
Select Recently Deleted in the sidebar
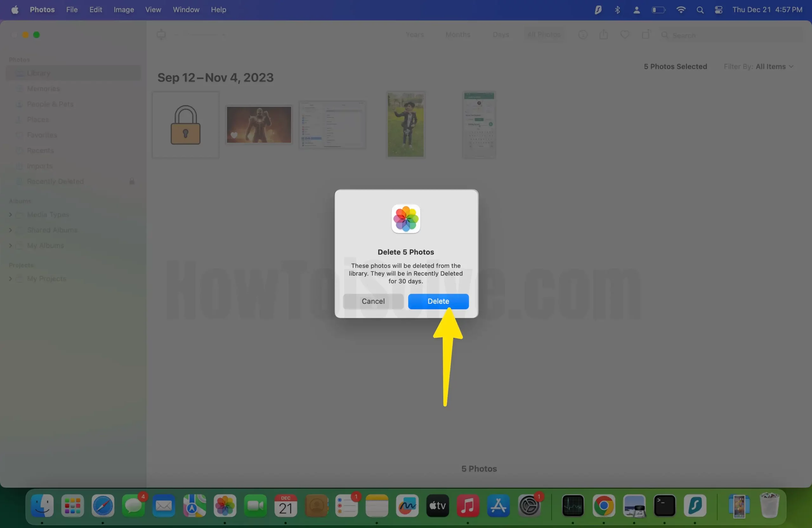(x=73, y=181)
